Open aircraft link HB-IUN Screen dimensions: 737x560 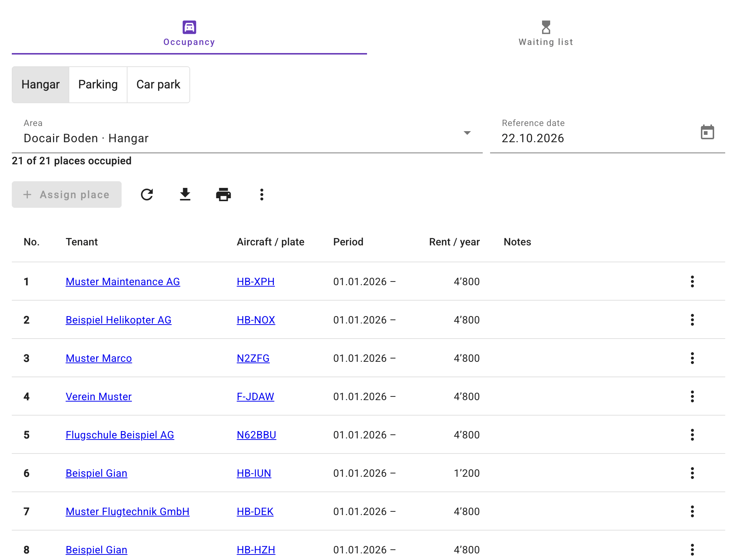coord(254,473)
